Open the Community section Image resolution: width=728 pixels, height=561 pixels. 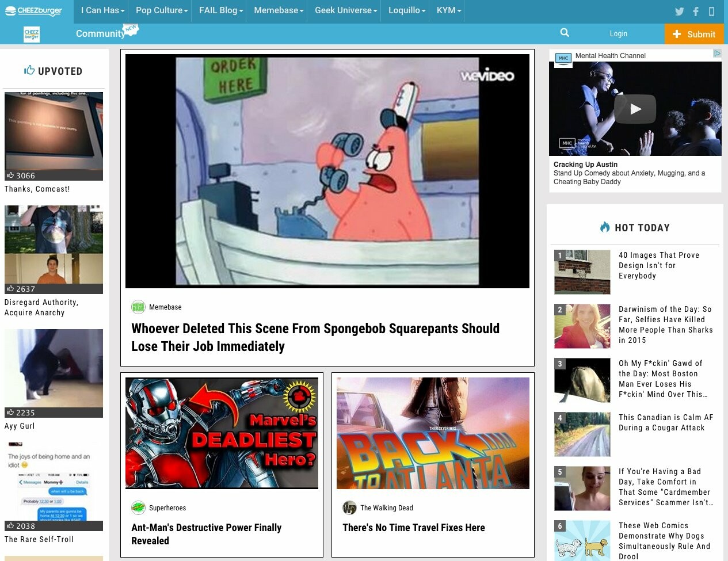tap(100, 33)
